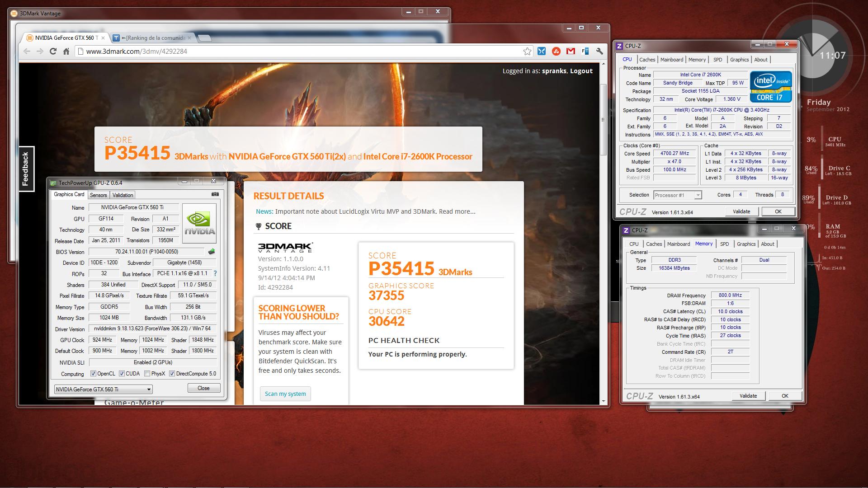Close the Ranking de la comunidad tab

pyautogui.click(x=189, y=38)
